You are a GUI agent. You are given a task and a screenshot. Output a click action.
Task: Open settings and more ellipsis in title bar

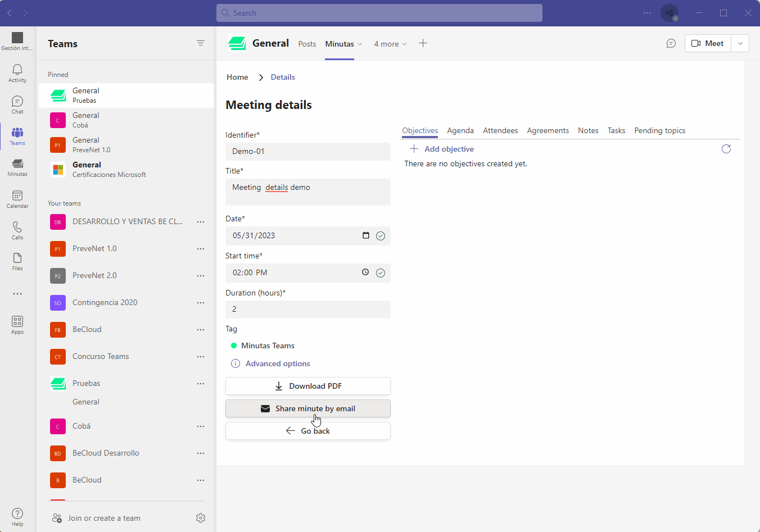(647, 13)
